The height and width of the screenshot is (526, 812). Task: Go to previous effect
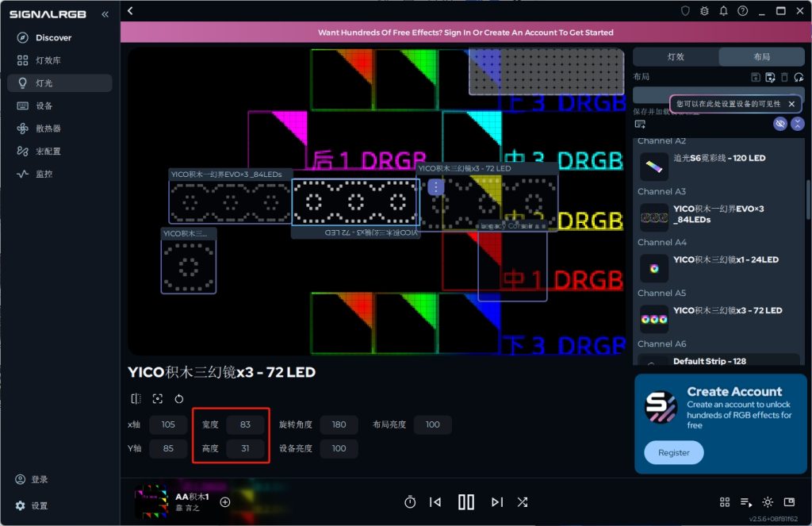click(x=435, y=501)
